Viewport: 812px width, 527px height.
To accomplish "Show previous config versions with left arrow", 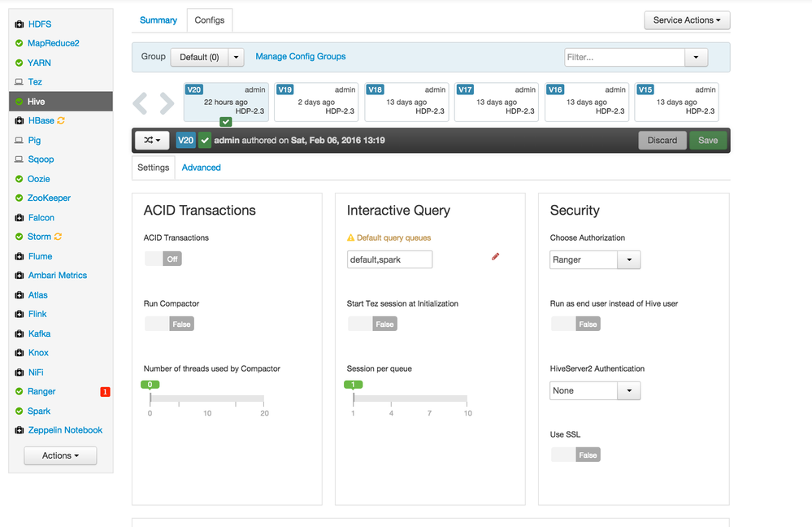I will 140,103.
